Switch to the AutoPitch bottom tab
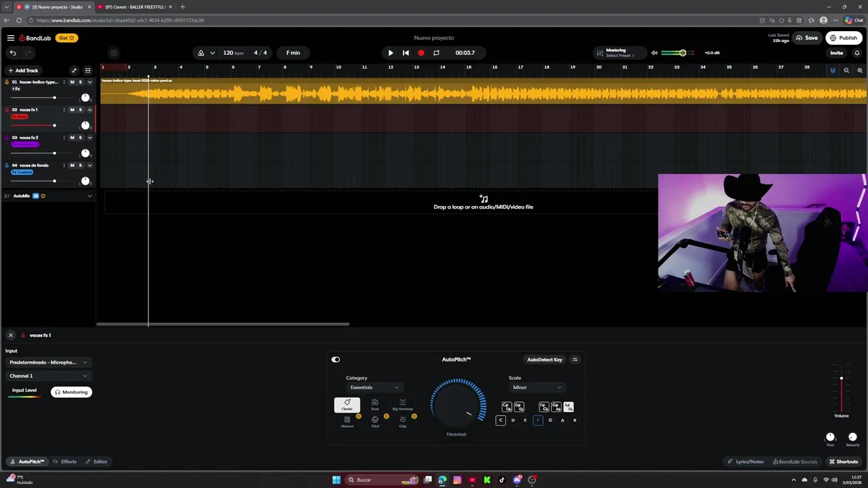 click(x=27, y=462)
